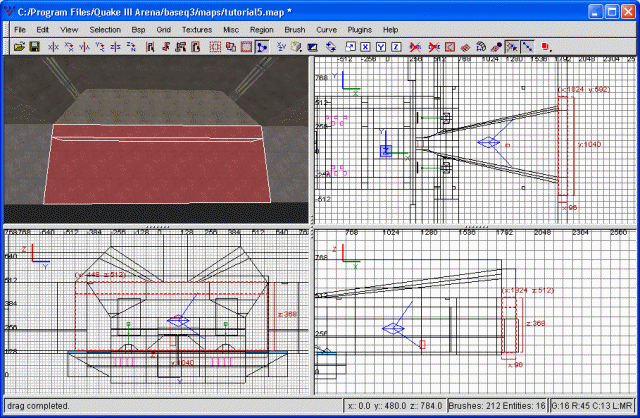
Task: Click the Open map file icon
Action: point(19,47)
